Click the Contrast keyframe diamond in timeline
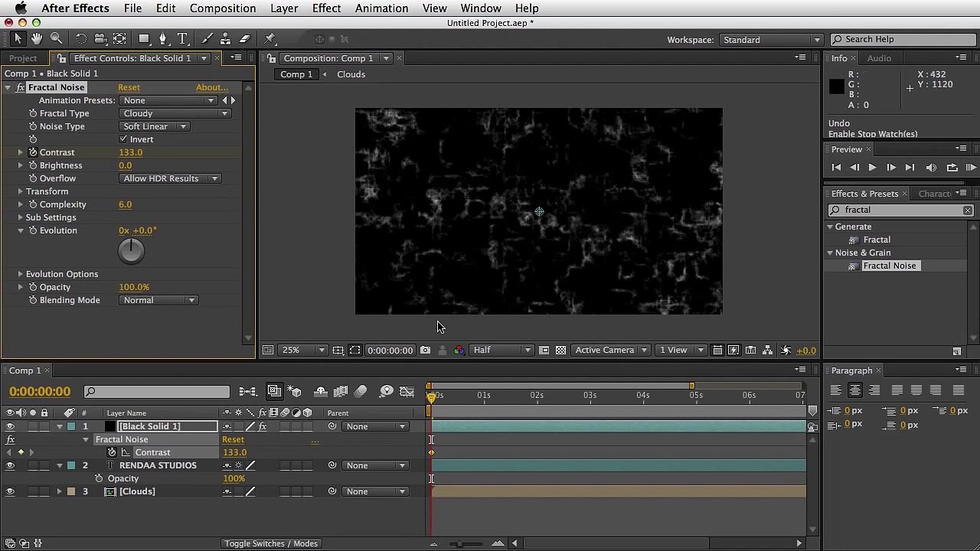 click(x=431, y=452)
